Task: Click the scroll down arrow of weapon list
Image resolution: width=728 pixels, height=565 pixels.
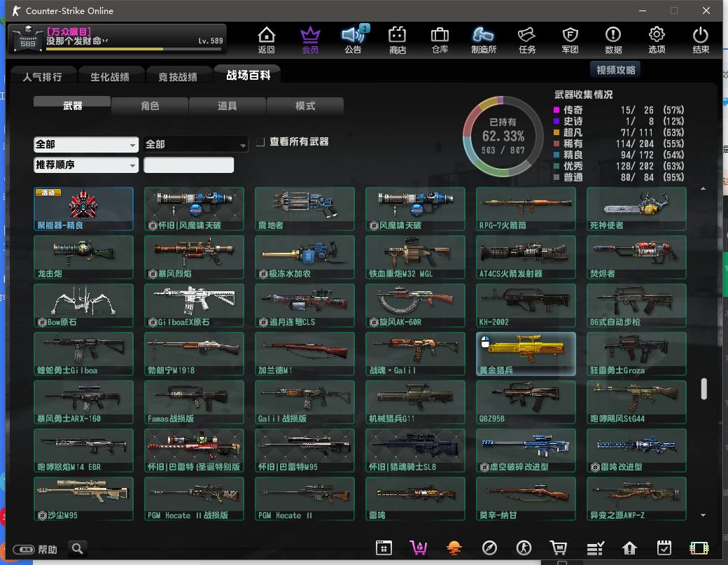Action: tap(703, 515)
